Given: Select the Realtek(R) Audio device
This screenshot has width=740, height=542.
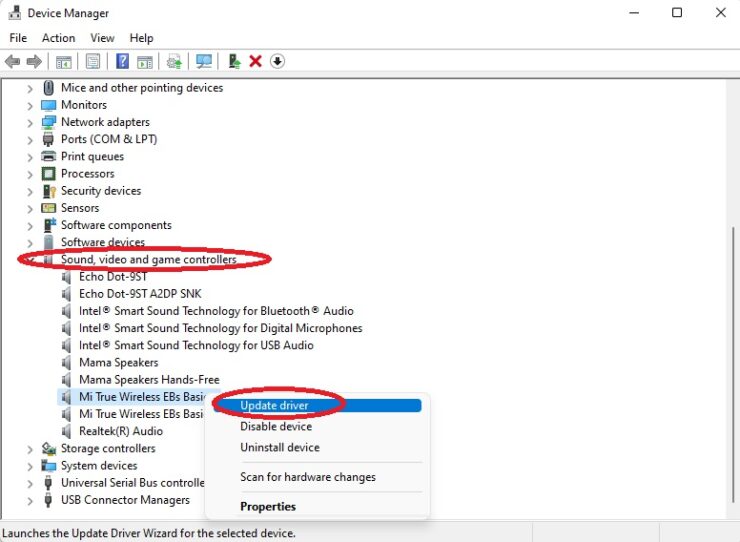Looking at the screenshot, I should (x=121, y=432).
